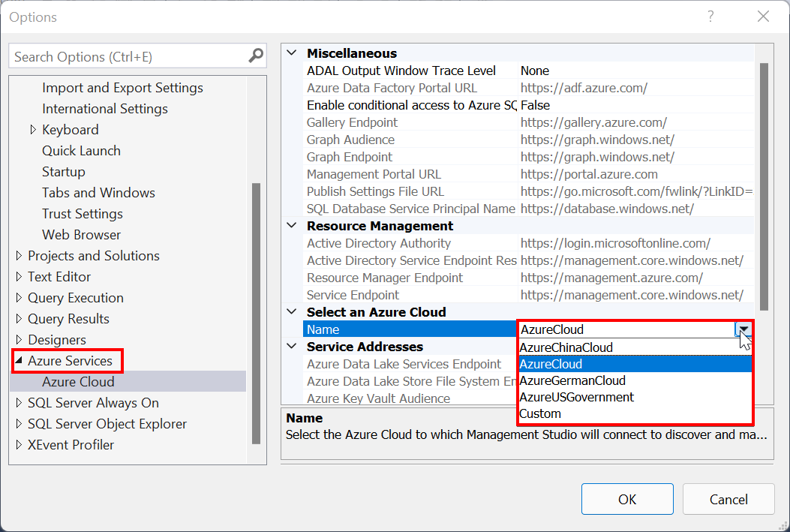
Task: Open the Web Browser settings page
Action: coord(81,234)
